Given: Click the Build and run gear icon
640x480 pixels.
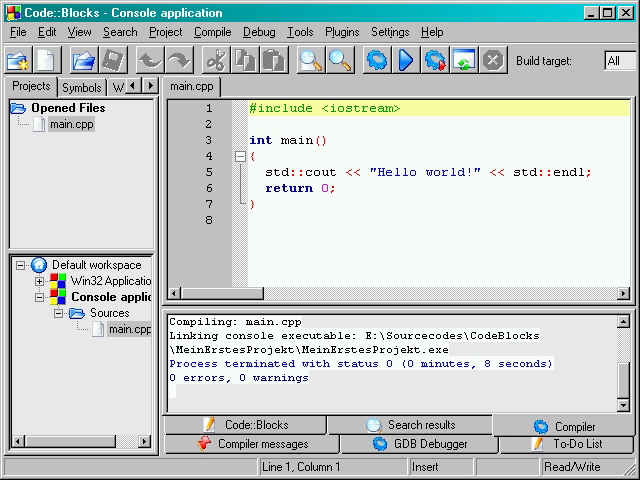Looking at the screenshot, I should (x=435, y=61).
